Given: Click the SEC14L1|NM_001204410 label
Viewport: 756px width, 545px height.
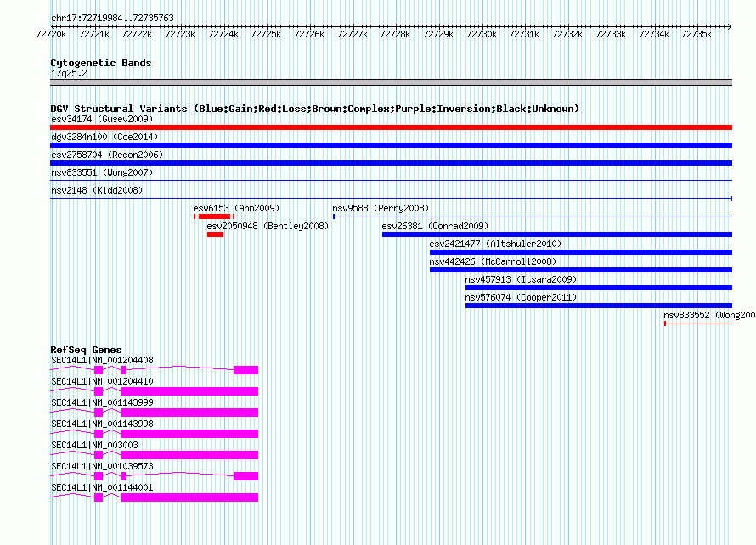Looking at the screenshot, I should [x=102, y=382].
